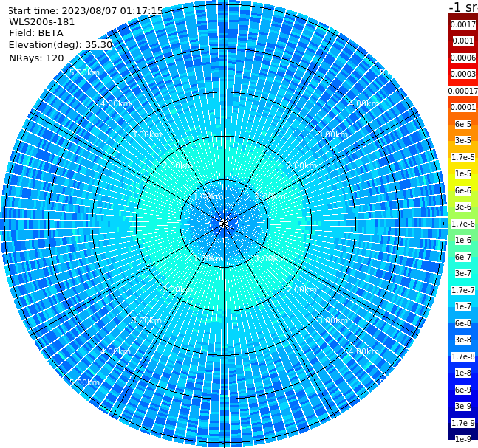
Task: Click the 1.7e-5 yellow colorbar label
Action: click(463, 157)
